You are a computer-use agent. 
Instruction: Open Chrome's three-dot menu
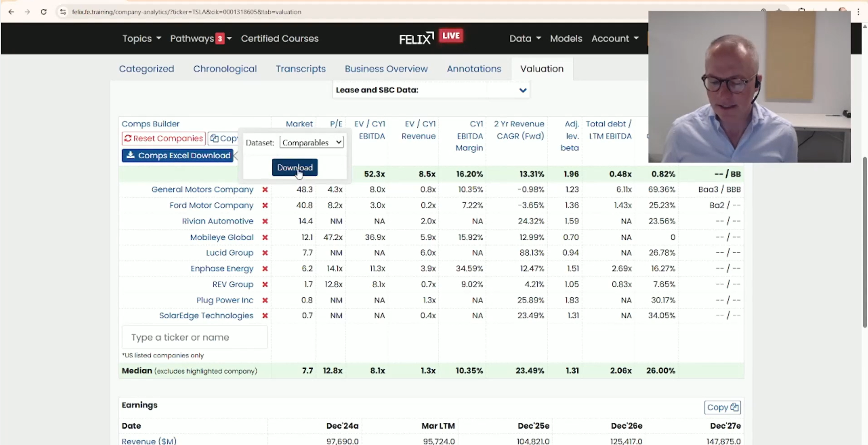pos(858,12)
